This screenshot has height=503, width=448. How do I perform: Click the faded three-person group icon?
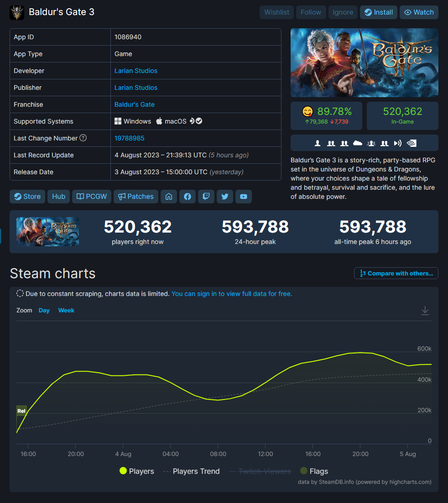click(371, 143)
